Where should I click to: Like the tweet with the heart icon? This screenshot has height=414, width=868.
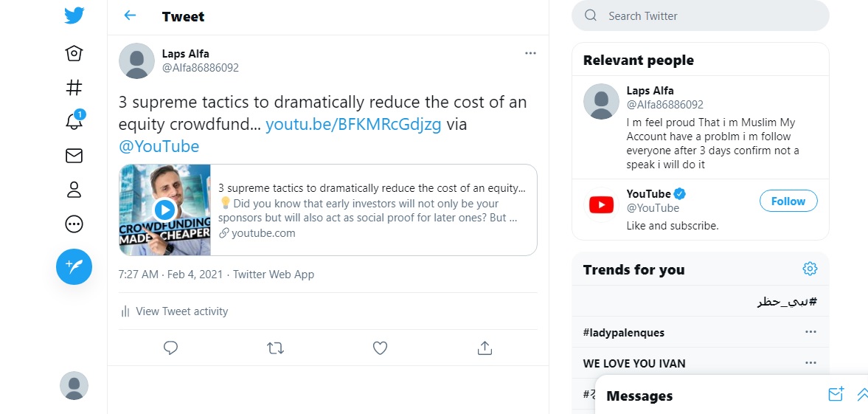(380, 348)
